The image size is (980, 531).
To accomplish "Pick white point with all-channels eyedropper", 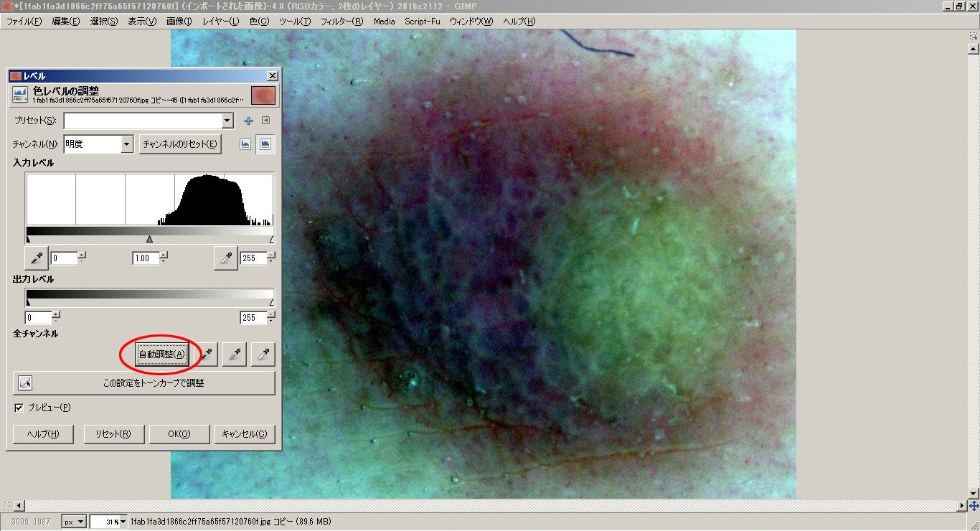I will [x=263, y=354].
